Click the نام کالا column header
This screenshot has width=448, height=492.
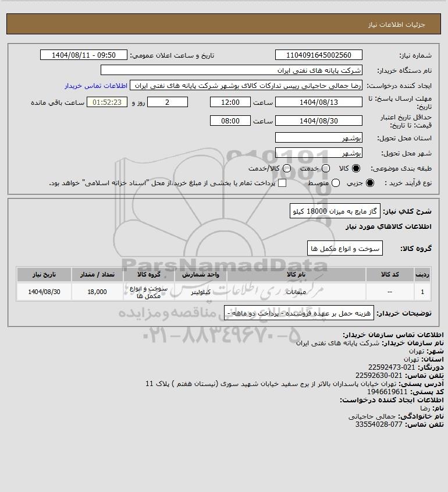296,275
